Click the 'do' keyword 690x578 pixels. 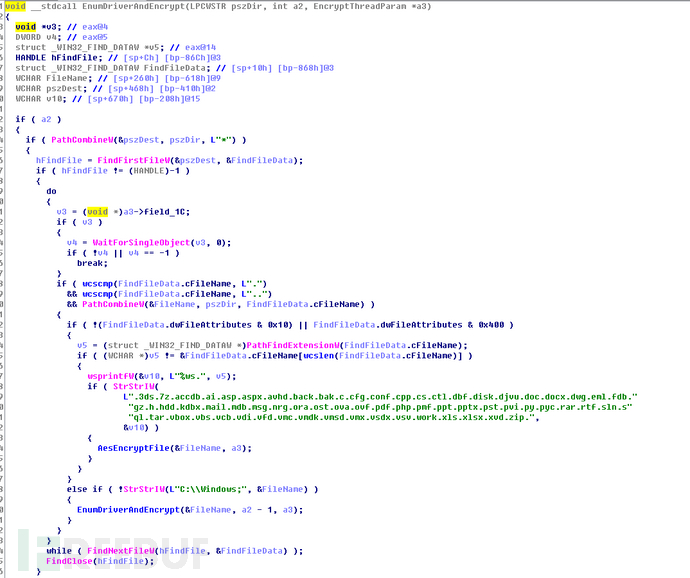pyautogui.click(x=51, y=191)
